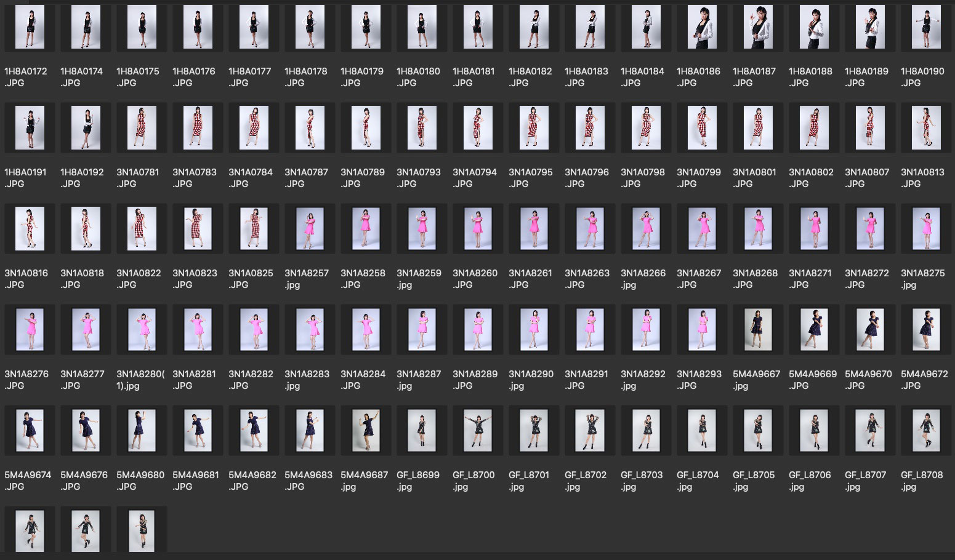This screenshot has height=560, width=955.
Task: Click the file name GF_L8706.jpg
Action: (x=810, y=481)
